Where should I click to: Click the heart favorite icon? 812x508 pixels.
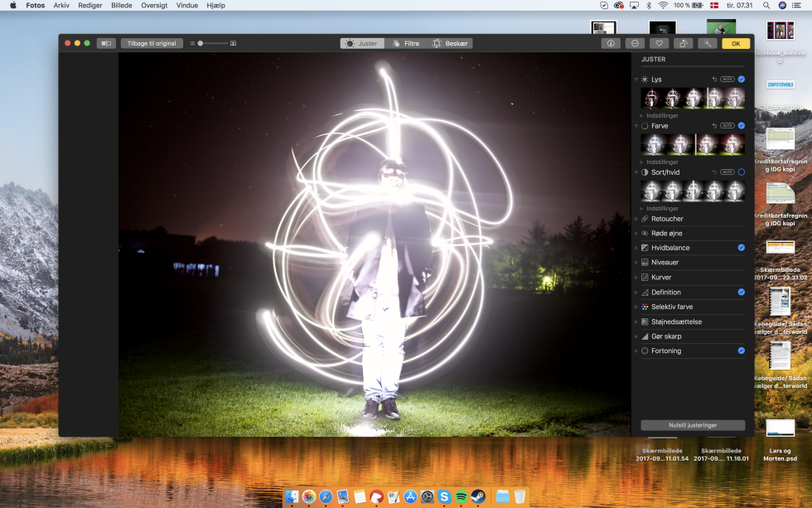[x=660, y=43]
